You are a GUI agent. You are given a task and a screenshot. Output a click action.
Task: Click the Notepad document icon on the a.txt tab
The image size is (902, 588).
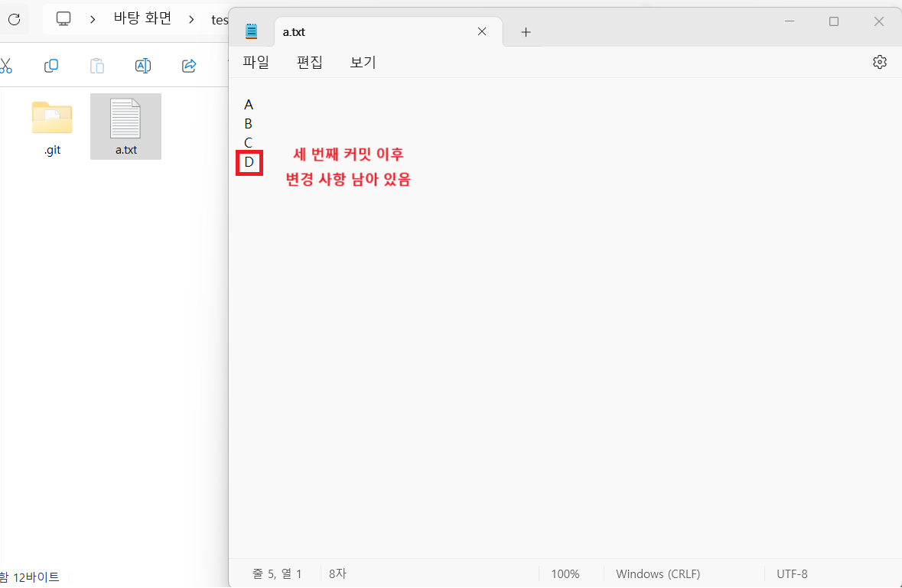[252, 31]
